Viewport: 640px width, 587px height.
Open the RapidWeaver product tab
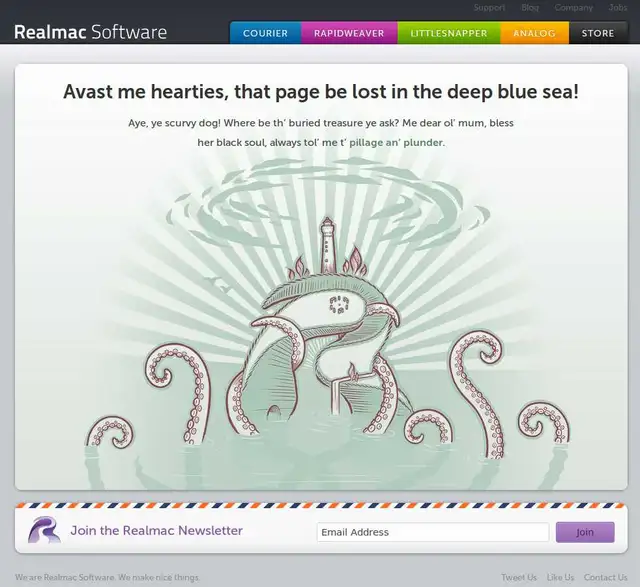tap(349, 33)
